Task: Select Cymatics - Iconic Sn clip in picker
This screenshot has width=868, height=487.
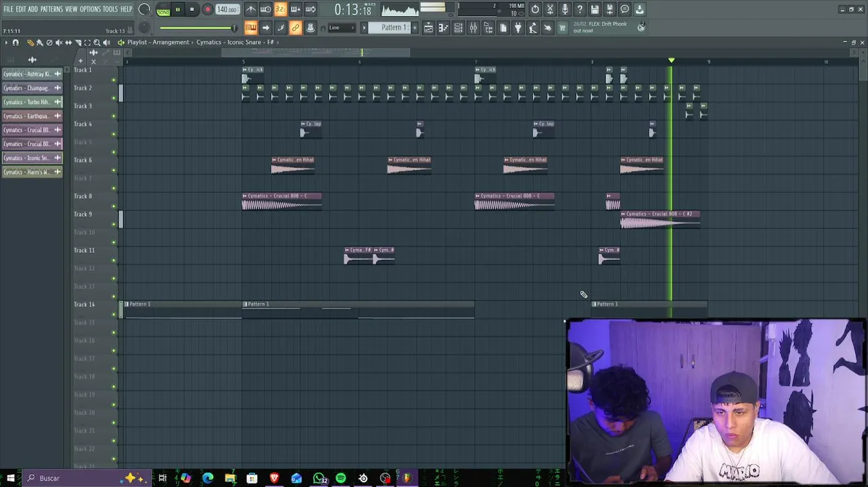Action: [32, 158]
